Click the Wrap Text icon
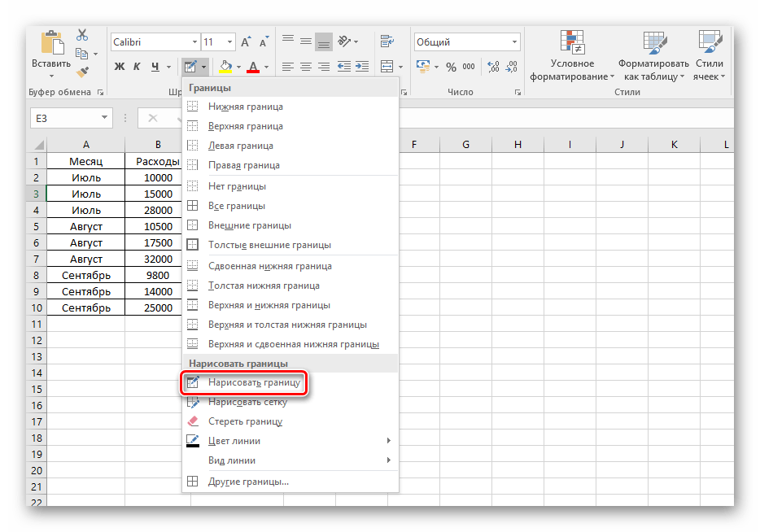The height and width of the screenshot is (532, 760). coord(387,41)
